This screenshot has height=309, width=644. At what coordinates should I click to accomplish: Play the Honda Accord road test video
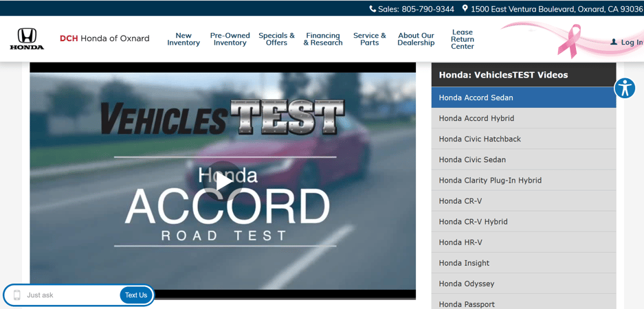click(x=223, y=181)
